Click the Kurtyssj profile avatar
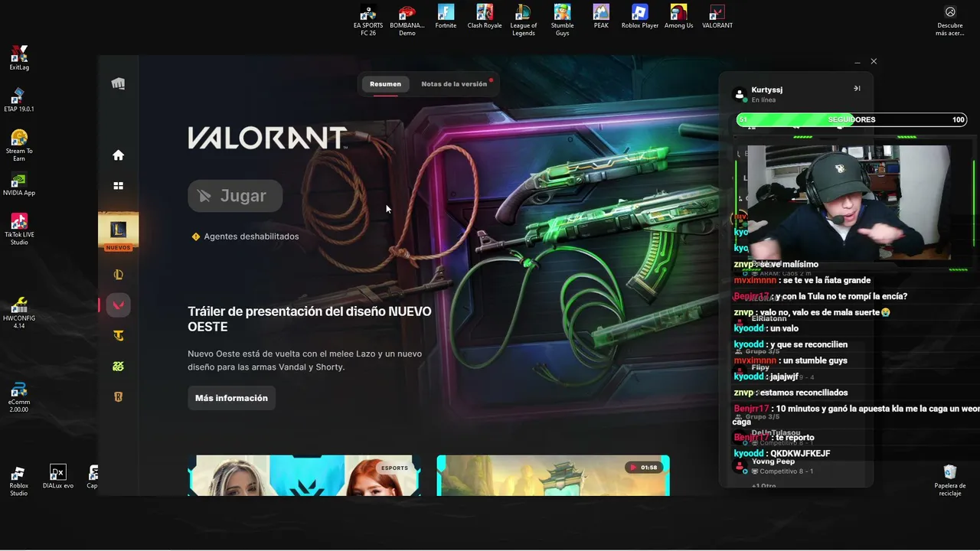 point(740,94)
